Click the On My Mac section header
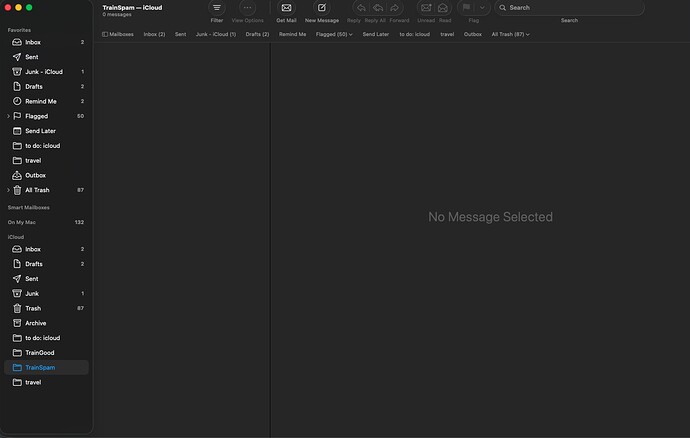Image resolution: width=690 pixels, height=438 pixels. [x=21, y=222]
